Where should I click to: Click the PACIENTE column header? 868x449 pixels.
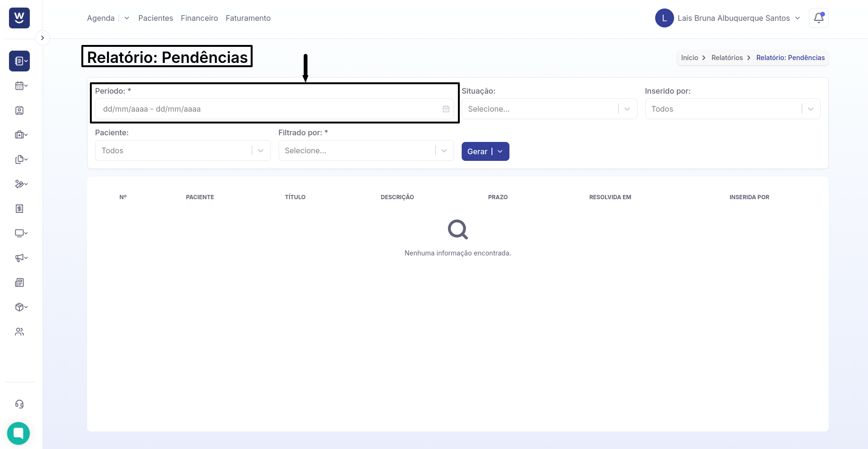pyautogui.click(x=200, y=197)
